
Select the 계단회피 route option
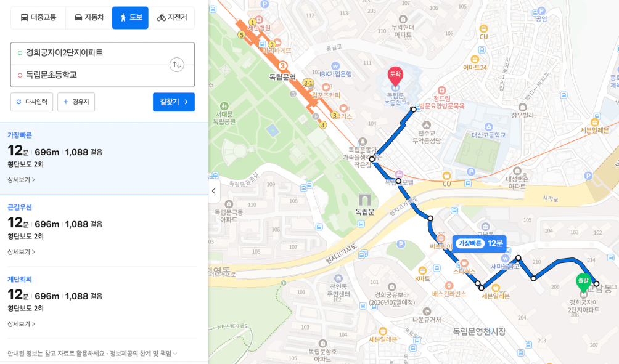[104, 302]
